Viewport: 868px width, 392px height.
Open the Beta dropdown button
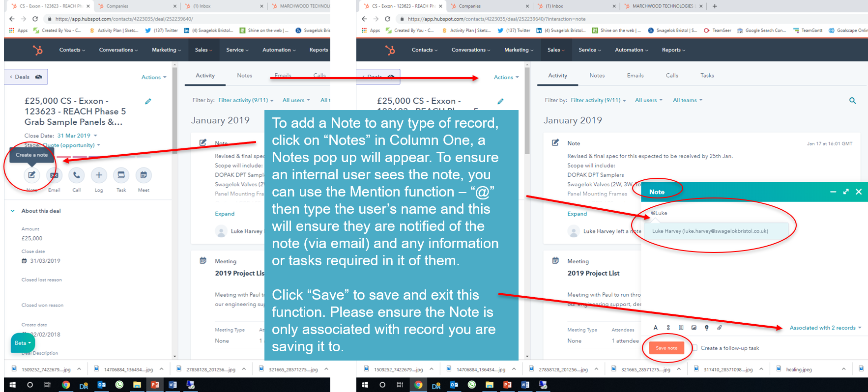coord(23,343)
